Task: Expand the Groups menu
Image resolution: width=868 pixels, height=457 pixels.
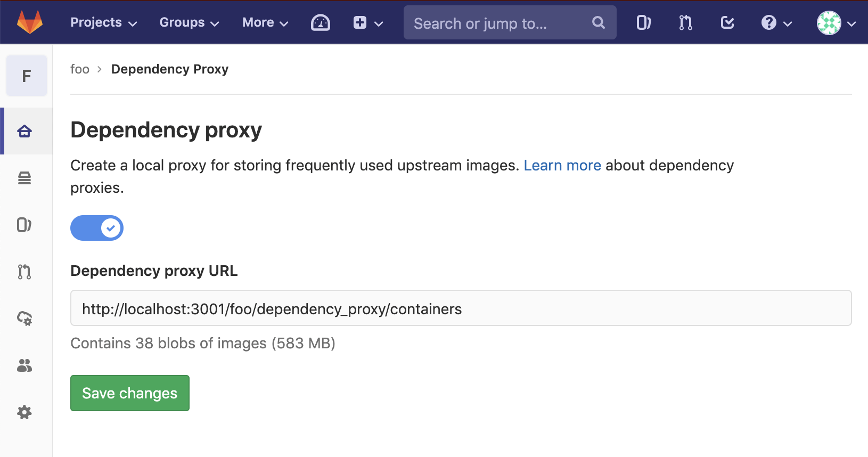Action: pos(189,22)
